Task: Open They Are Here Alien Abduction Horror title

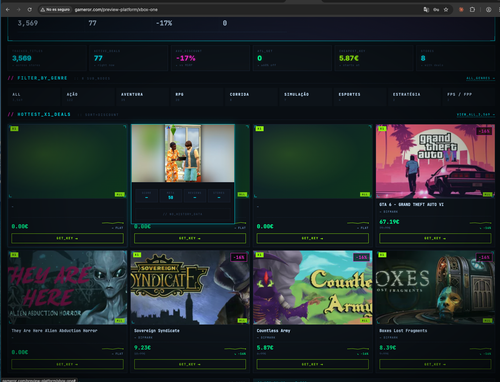Action: coord(54,331)
